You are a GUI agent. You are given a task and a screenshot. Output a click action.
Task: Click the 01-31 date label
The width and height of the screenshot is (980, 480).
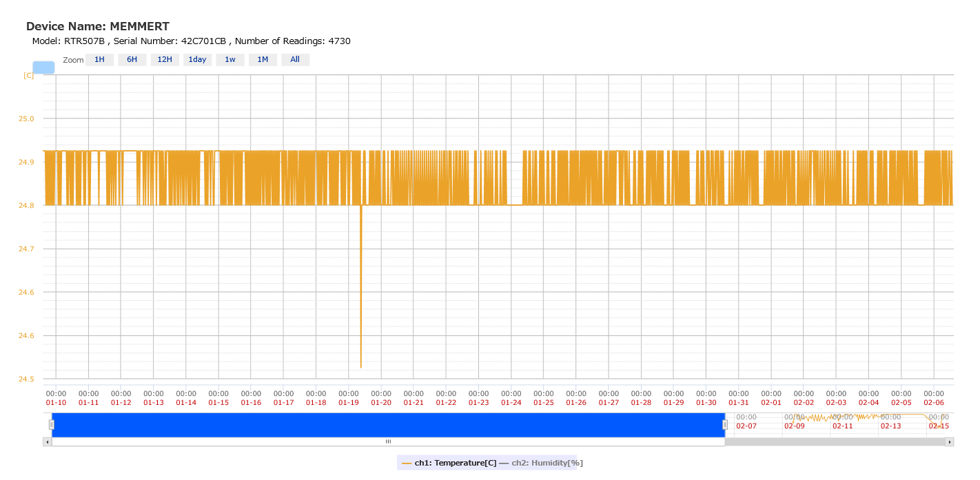pyautogui.click(x=739, y=402)
